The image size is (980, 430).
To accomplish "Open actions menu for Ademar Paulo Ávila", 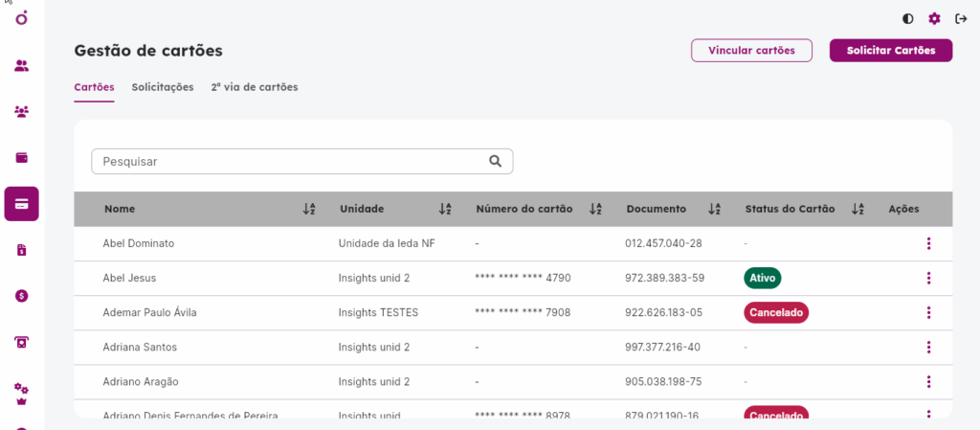I will coord(928,312).
